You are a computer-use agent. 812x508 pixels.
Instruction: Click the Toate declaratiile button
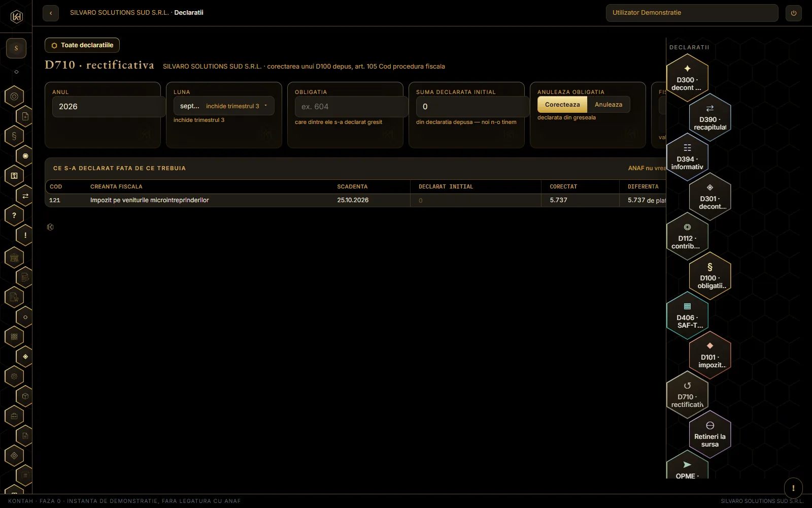[82, 45]
